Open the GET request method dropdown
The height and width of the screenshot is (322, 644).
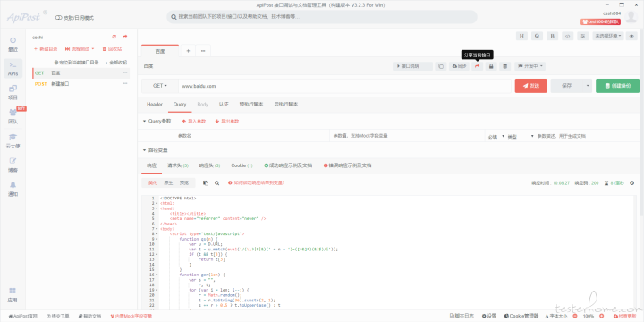[160, 86]
